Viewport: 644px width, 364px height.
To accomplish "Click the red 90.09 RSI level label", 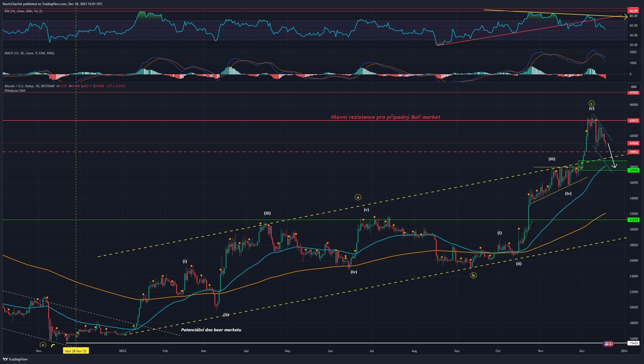I will (633, 11).
